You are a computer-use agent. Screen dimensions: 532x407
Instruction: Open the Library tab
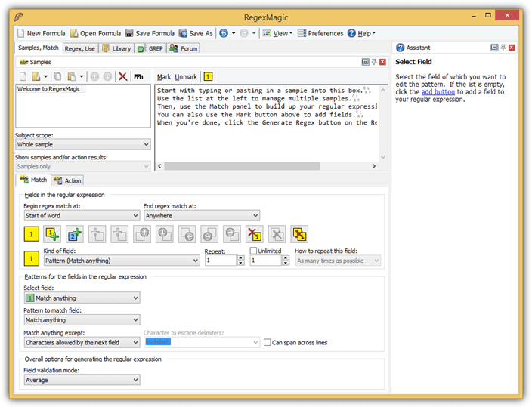pyautogui.click(x=116, y=48)
